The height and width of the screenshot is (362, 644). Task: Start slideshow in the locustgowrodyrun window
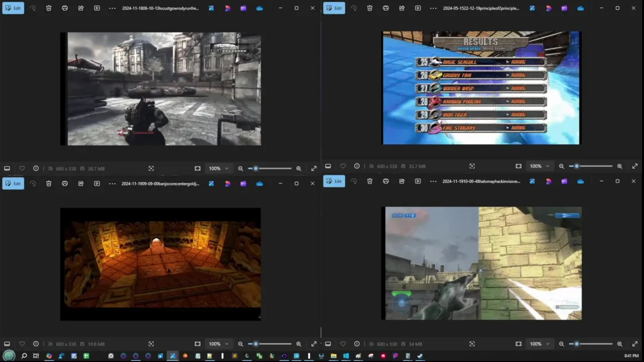[97, 8]
